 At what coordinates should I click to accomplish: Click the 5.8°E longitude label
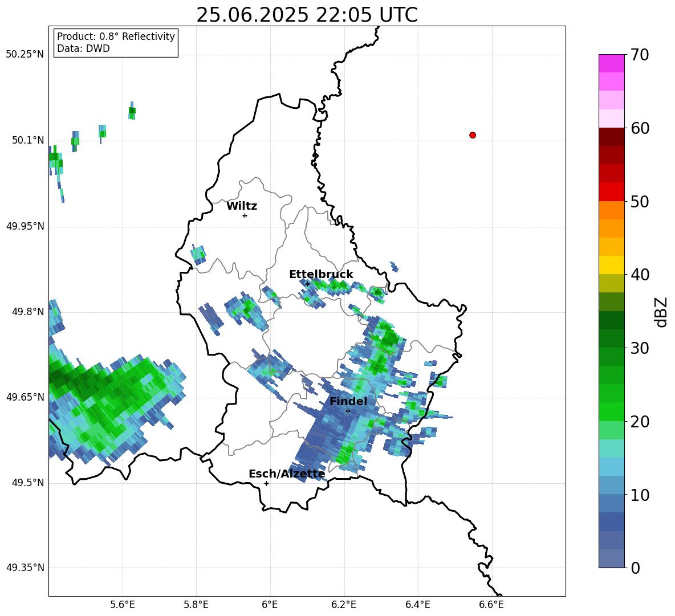pos(196,605)
